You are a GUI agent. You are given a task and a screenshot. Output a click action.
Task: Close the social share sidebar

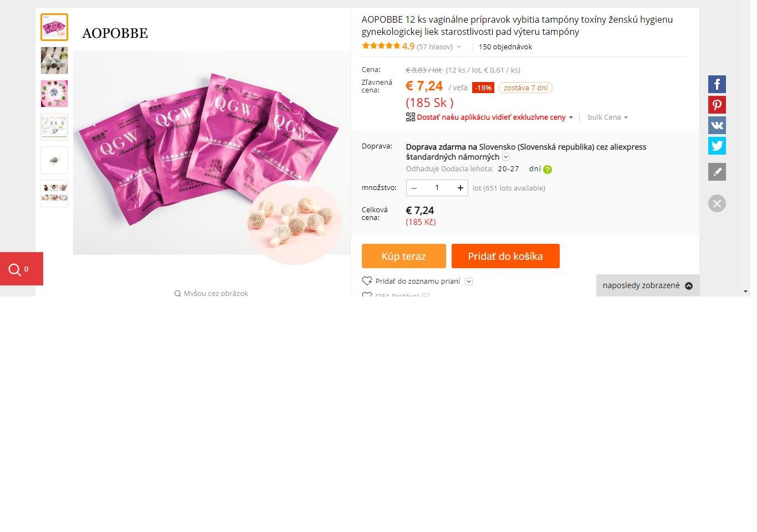(717, 203)
